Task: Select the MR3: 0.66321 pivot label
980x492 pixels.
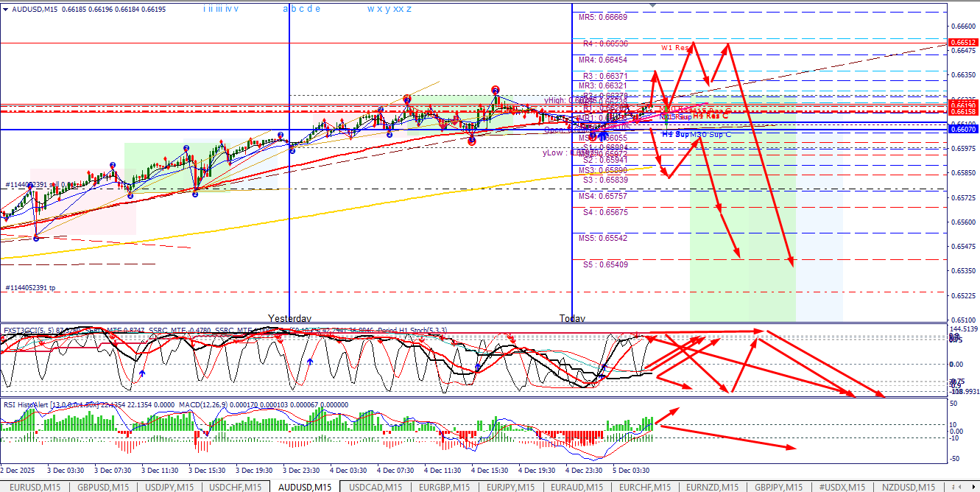Action: click(x=603, y=85)
